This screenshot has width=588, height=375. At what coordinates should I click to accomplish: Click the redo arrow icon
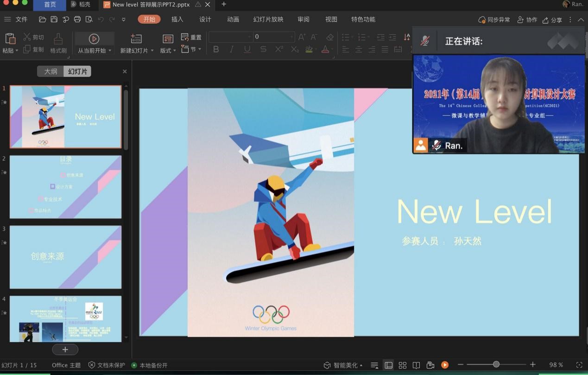click(112, 19)
